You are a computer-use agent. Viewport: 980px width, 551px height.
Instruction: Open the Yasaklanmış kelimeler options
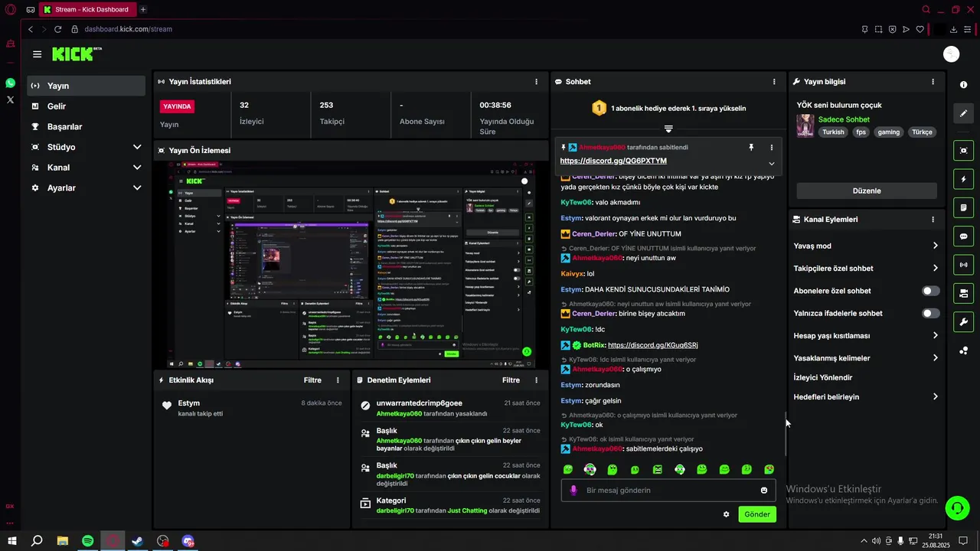pos(866,358)
